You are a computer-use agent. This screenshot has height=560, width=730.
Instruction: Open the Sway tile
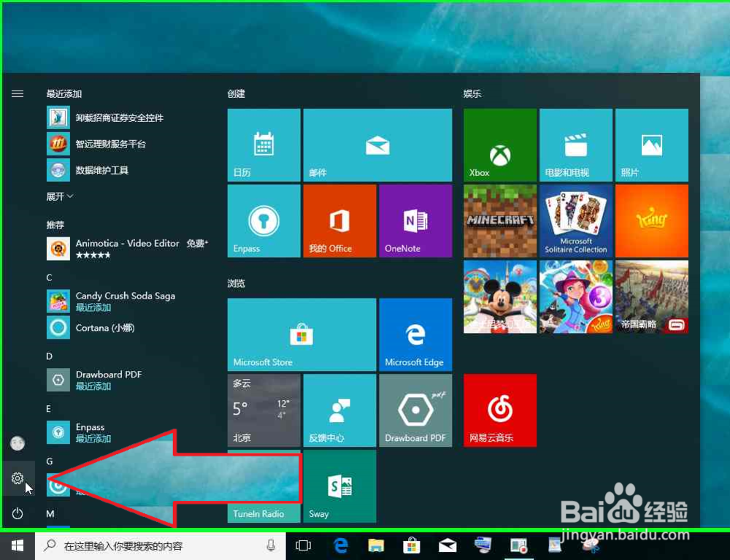tap(340, 486)
